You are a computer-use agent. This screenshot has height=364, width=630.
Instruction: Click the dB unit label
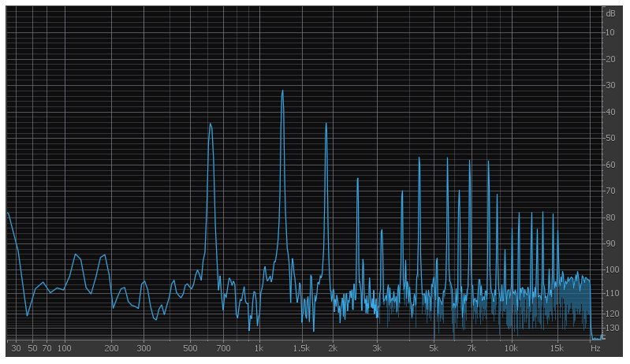tap(610, 13)
